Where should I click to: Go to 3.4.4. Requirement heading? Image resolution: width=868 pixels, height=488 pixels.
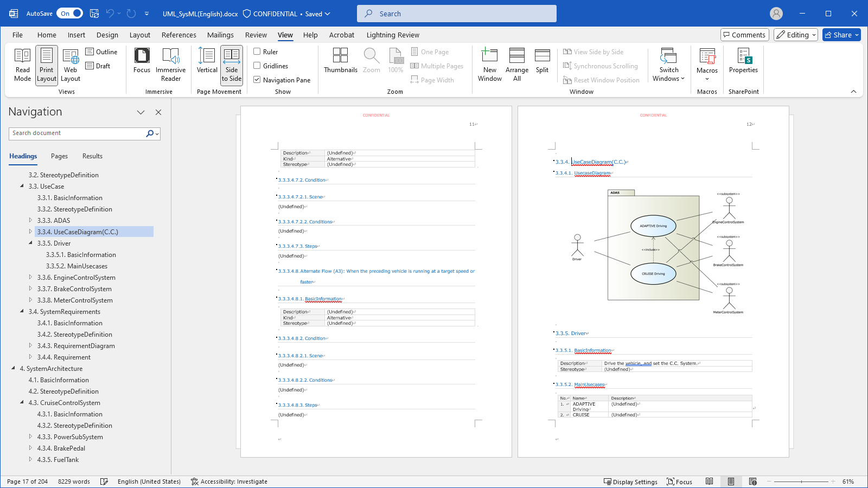pos(63,357)
